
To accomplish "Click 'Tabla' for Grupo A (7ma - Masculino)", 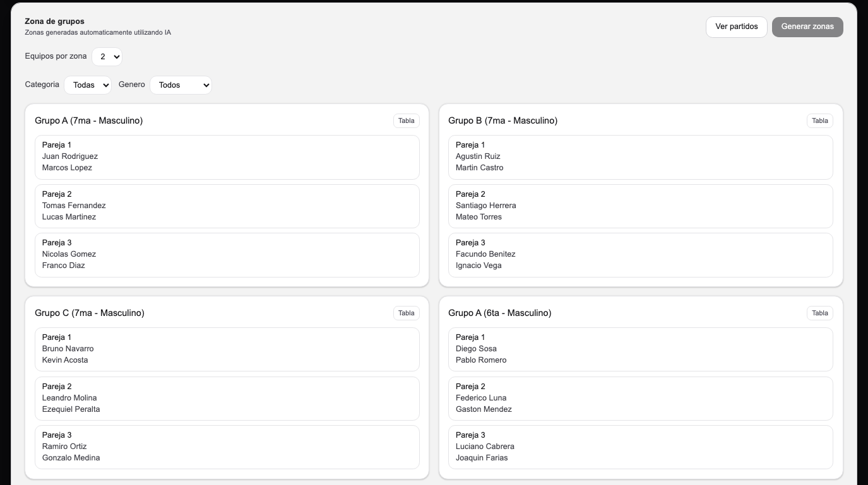I will point(406,120).
